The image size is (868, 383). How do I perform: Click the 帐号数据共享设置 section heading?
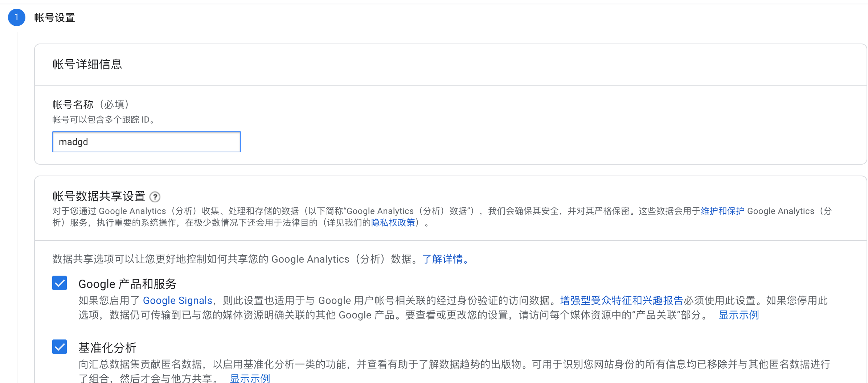pyautogui.click(x=99, y=196)
